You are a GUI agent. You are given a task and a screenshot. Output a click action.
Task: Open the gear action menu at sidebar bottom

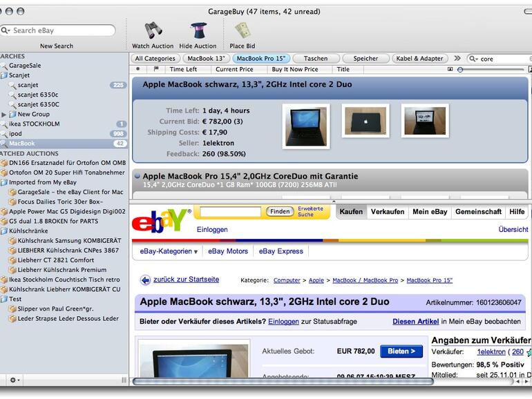[x=15, y=380]
